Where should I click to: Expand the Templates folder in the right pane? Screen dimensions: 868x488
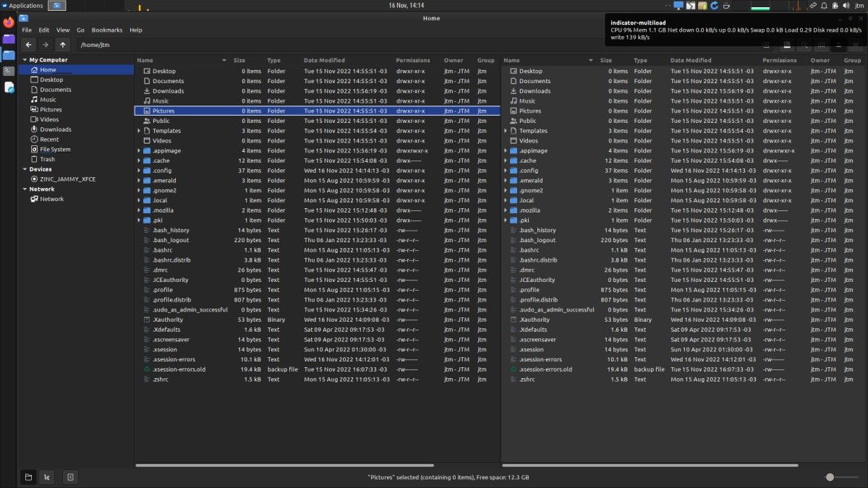(x=506, y=131)
